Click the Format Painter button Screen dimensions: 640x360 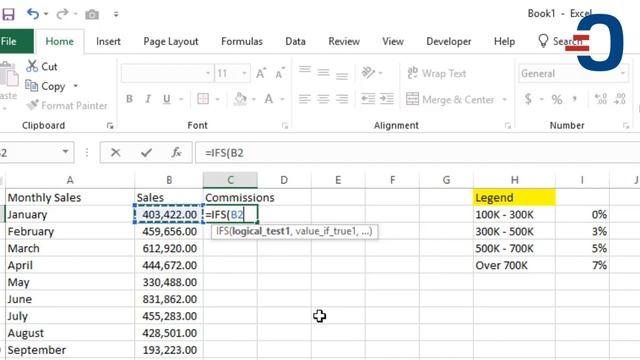(x=67, y=105)
